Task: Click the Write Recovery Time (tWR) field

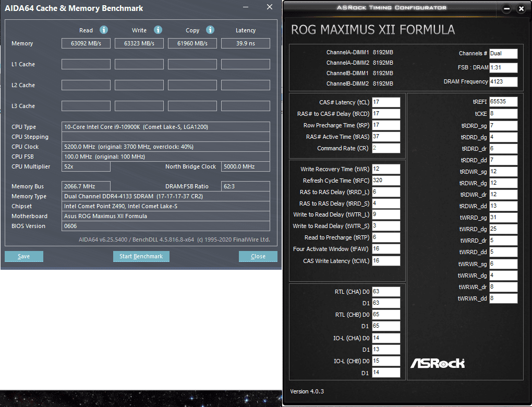Action: click(x=386, y=169)
